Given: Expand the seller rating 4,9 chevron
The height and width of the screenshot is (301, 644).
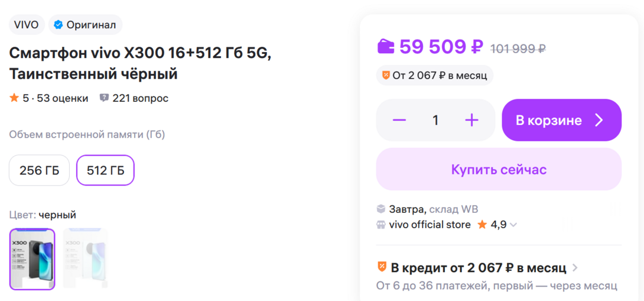Looking at the screenshot, I should click(x=513, y=225).
